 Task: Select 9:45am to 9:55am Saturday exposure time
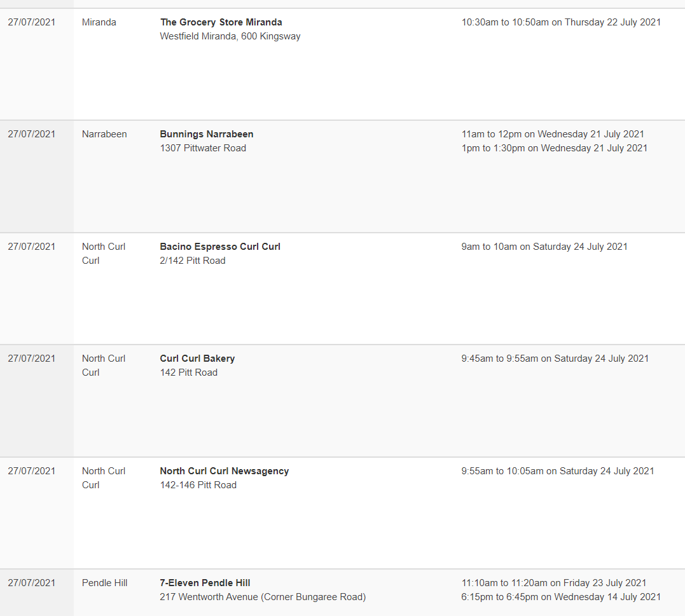[555, 359]
